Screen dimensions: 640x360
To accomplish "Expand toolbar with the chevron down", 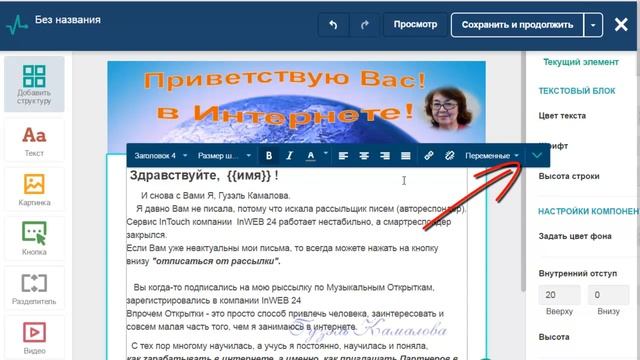I will point(537,156).
